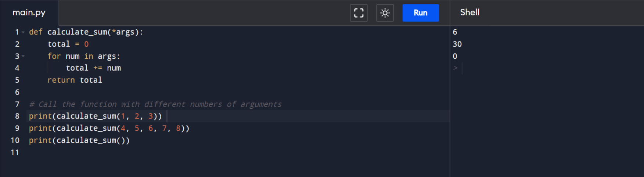This screenshot has width=644, height=177.
Task: Collapse the for loop fold arrow
Action: click(x=23, y=56)
